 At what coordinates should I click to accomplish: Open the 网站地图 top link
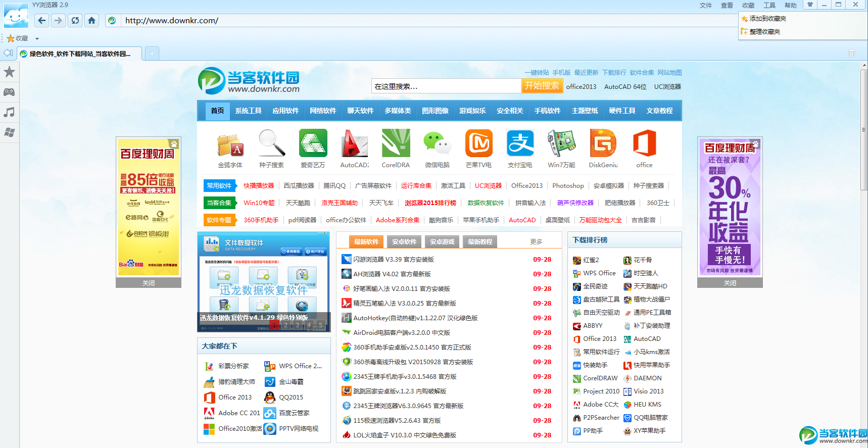tap(669, 72)
